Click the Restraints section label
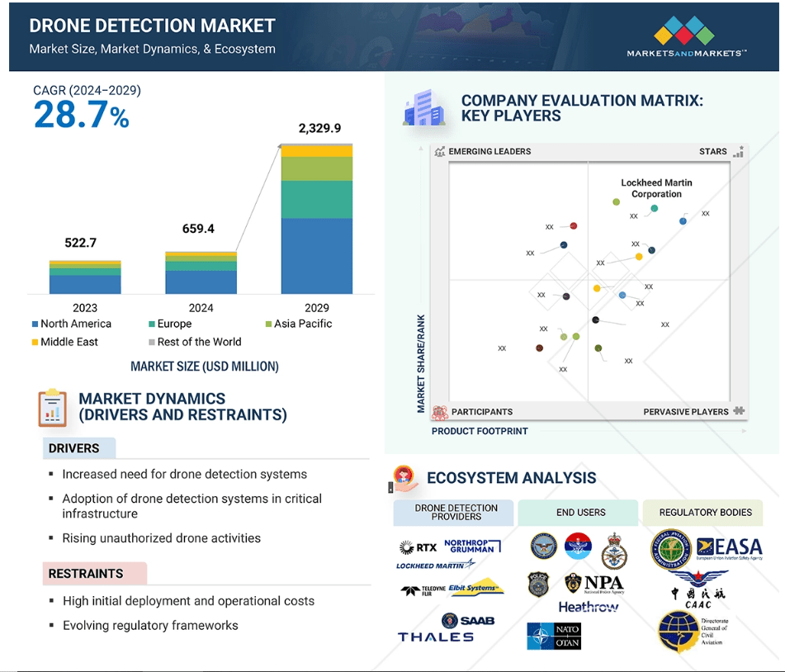Viewport: 785px width, 672px height. coord(86,573)
